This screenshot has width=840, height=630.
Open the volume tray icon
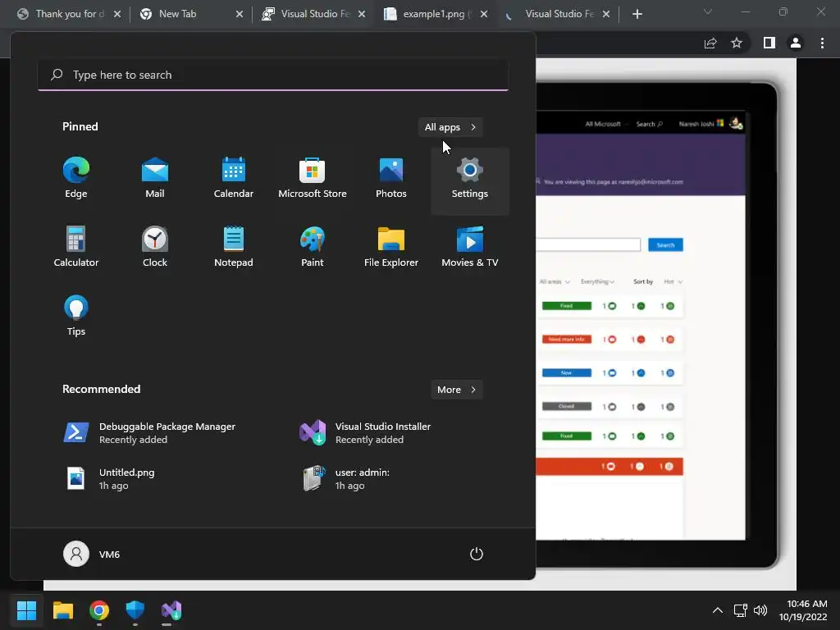pos(760,610)
